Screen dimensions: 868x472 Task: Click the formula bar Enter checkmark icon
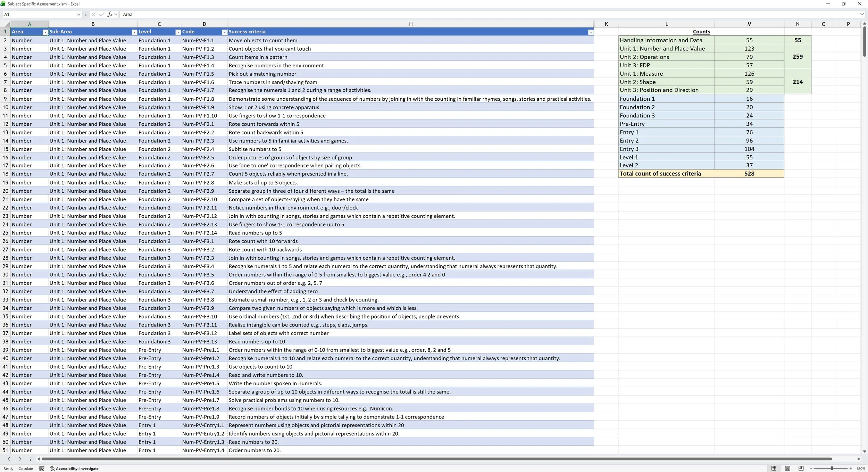101,14
